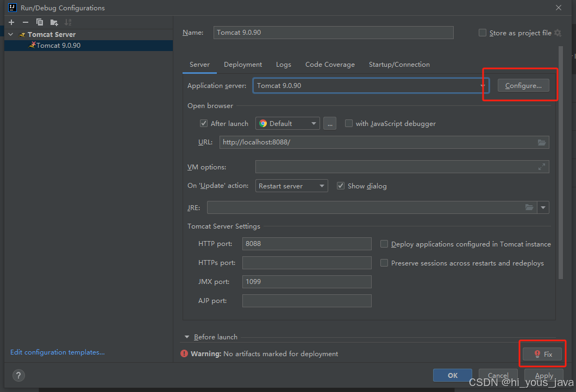Click the JMX port field

pyautogui.click(x=306, y=282)
